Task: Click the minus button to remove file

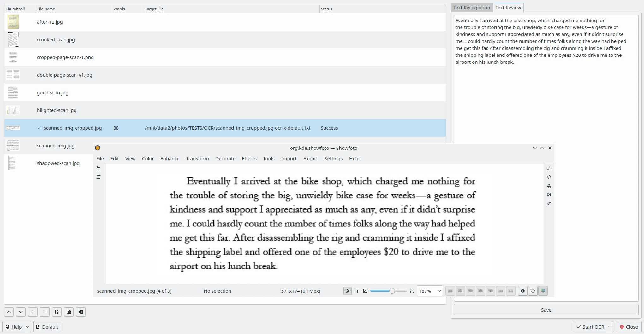Action: 45,312
